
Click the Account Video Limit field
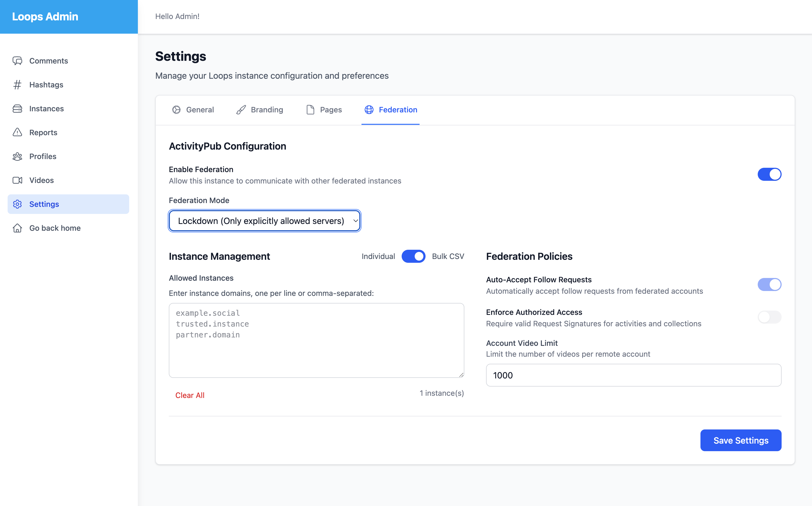pos(633,375)
